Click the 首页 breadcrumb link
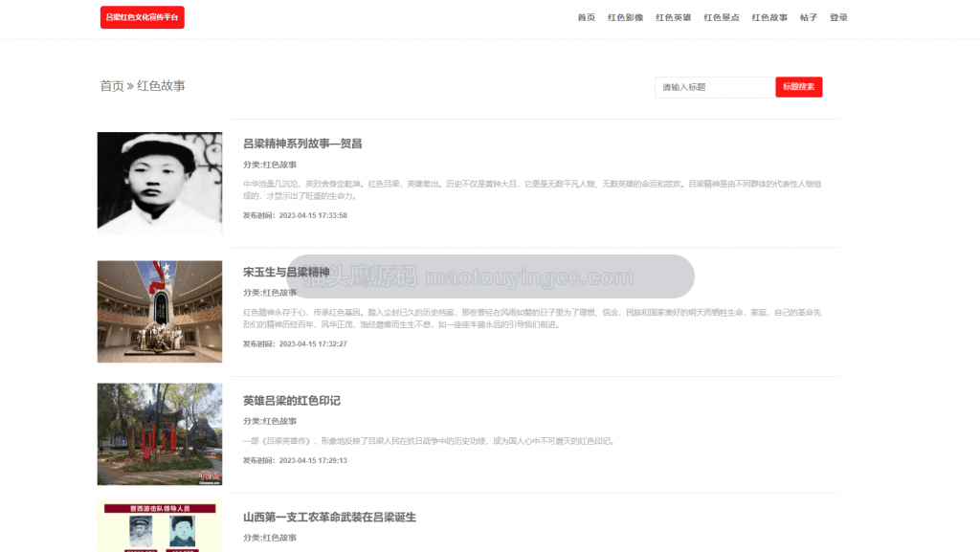Screen dimensions: 980x552 [x=112, y=86]
